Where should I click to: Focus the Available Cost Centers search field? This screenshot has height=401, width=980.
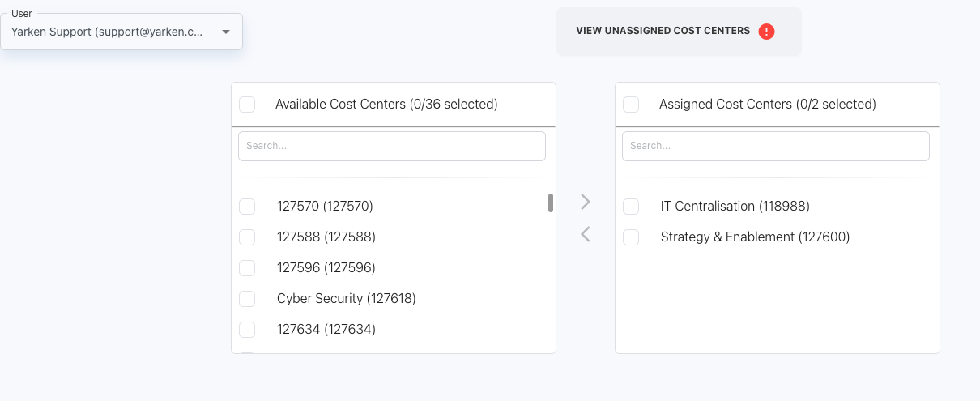point(392,146)
